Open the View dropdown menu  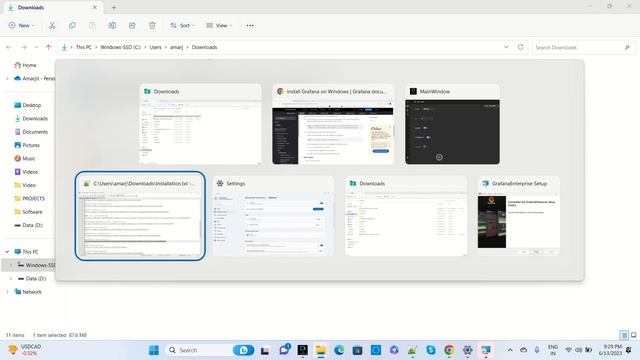219,25
